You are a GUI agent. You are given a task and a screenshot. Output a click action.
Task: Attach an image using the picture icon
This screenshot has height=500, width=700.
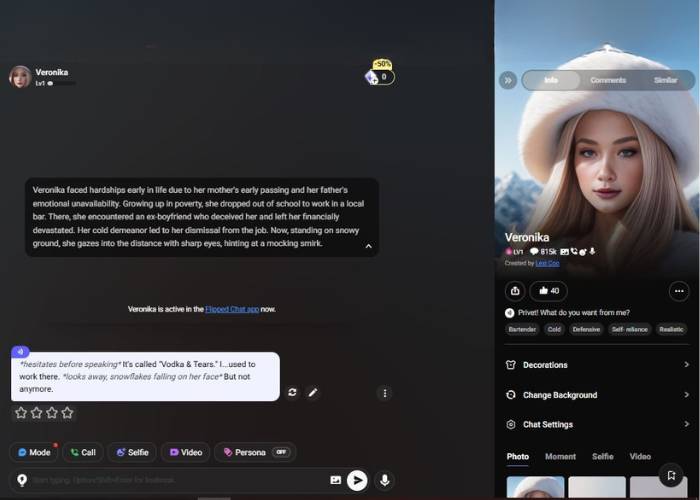point(336,481)
